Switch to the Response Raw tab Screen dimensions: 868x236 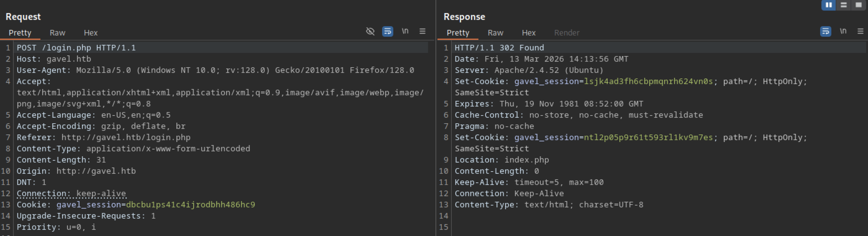(495, 33)
